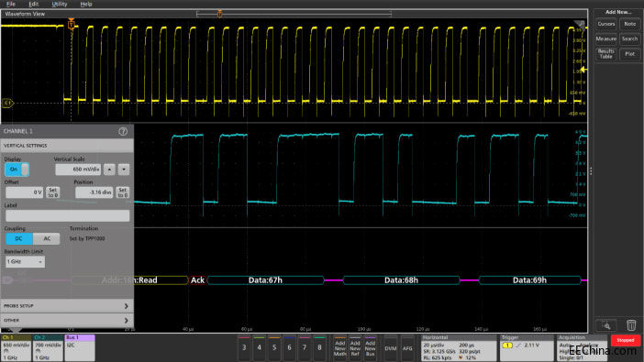The image size is (644, 362).
Task: Open the Results Table
Action: click(x=605, y=54)
